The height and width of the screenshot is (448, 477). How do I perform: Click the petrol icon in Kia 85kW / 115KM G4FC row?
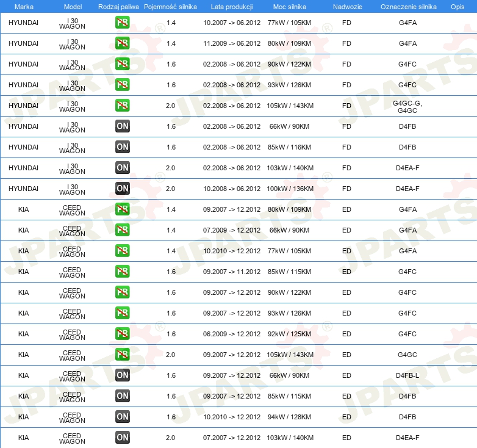(122, 272)
